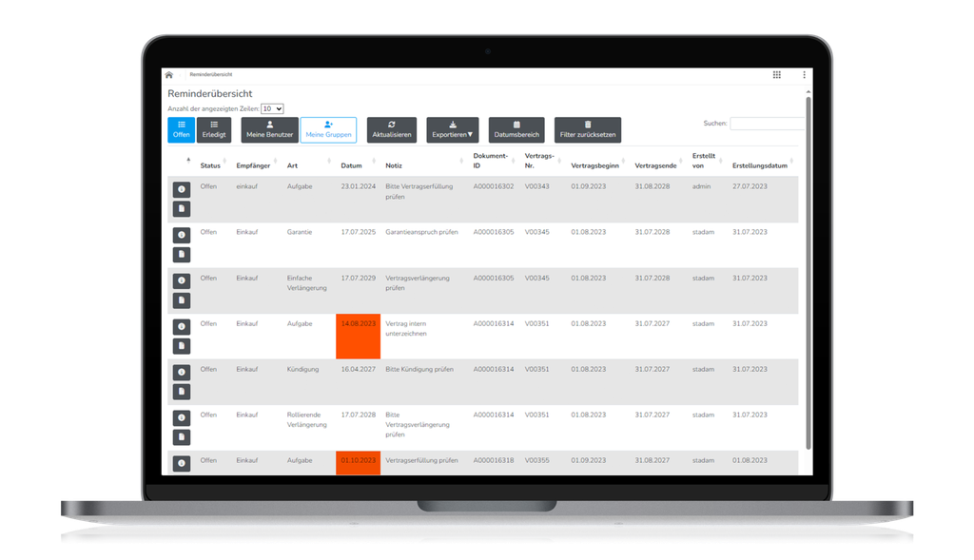Click the Reminderübersicht breadcrumb

(210, 74)
